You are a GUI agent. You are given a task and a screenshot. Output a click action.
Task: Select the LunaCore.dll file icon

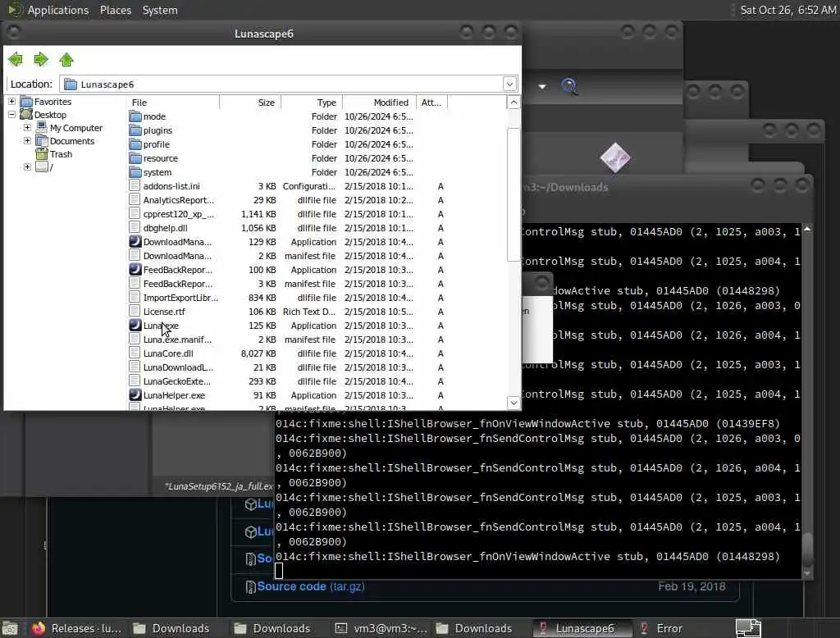click(x=135, y=353)
